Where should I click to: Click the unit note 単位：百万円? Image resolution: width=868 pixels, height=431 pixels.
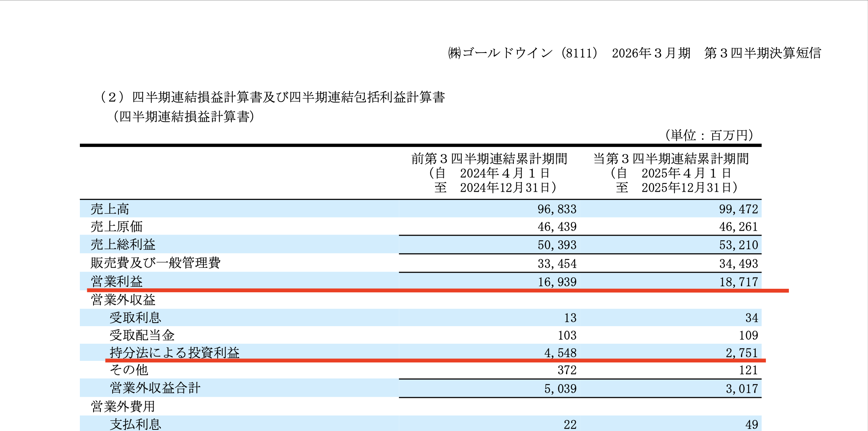point(709,135)
